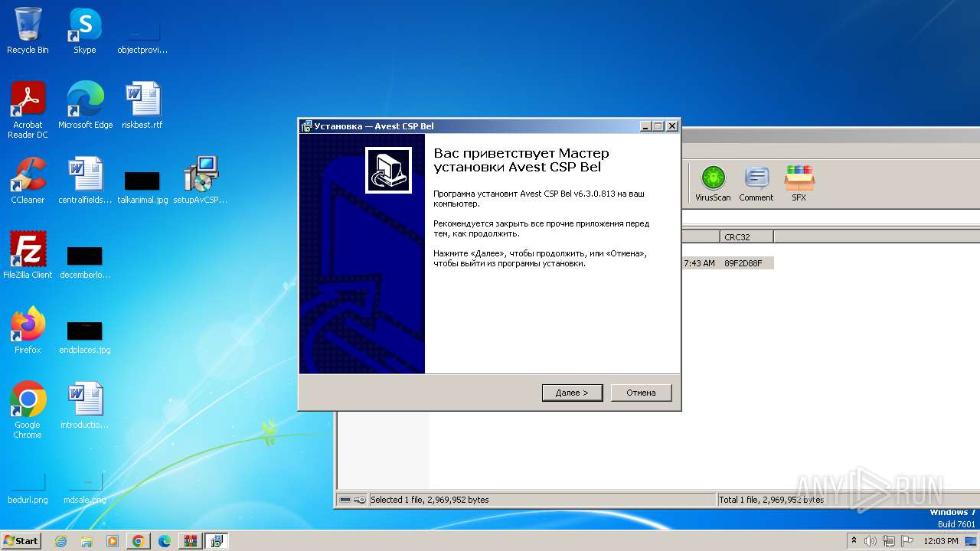Select the Firefox desktop shortcut
This screenshot has height=551, width=980.
(x=28, y=331)
